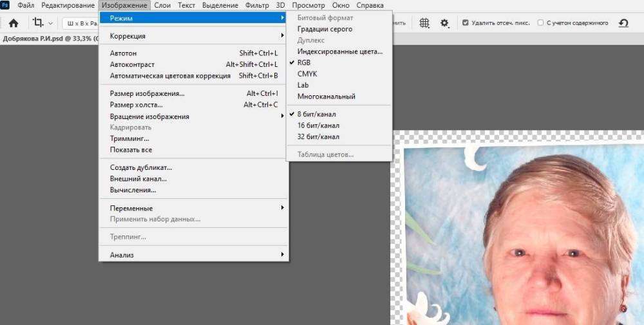Select Градации серого mode
This screenshot has height=325, width=644.
click(x=325, y=29)
